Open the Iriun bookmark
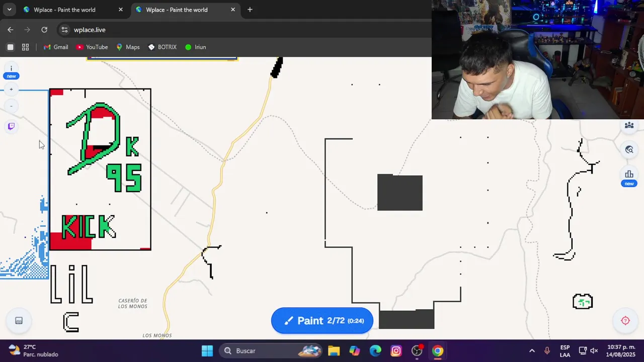The height and width of the screenshot is (362, 644). click(195, 47)
